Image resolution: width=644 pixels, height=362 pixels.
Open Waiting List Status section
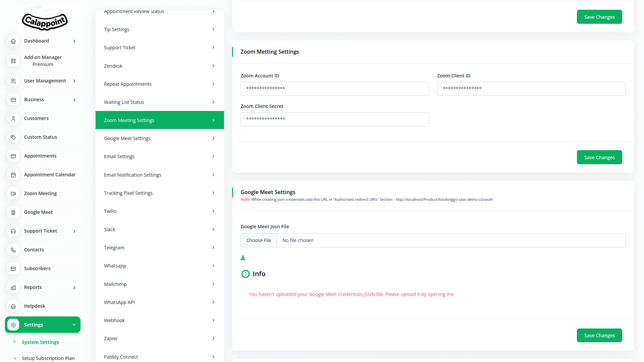pos(160,102)
